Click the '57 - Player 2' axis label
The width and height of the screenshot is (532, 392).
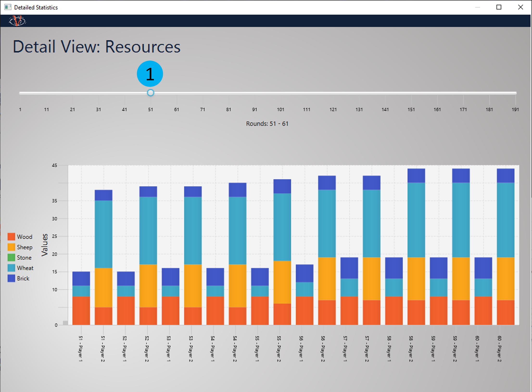point(367,349)
